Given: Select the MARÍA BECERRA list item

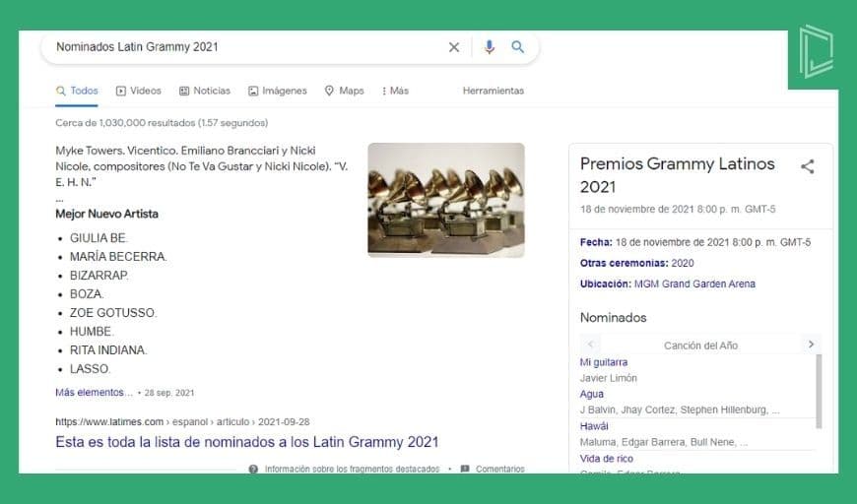Looking at the screenshot, I should (x=118, y=257).
